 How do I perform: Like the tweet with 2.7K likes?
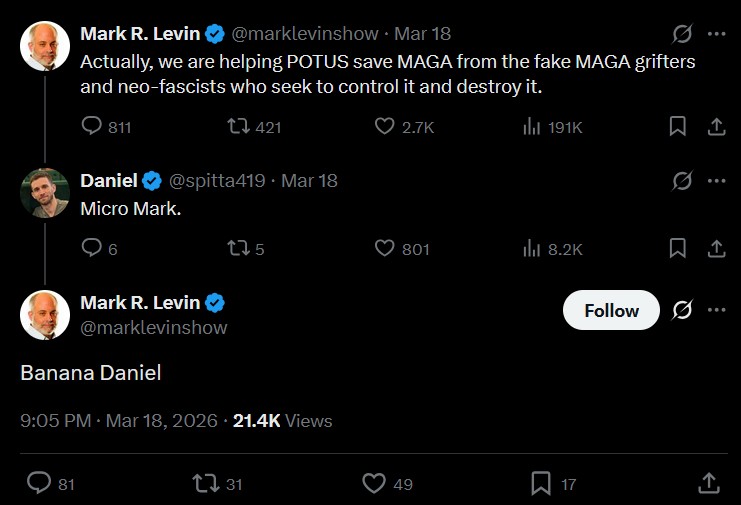pos(384,126)
